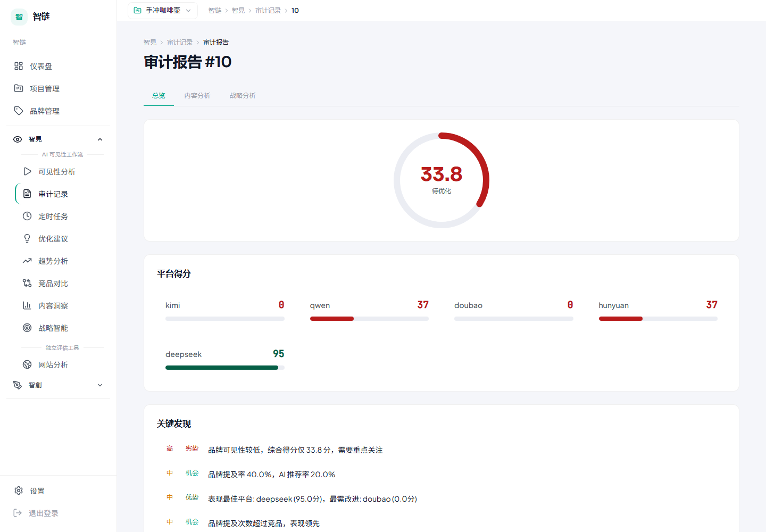
Task: Click the 智链 logo icon
Action: coord(19,17)
